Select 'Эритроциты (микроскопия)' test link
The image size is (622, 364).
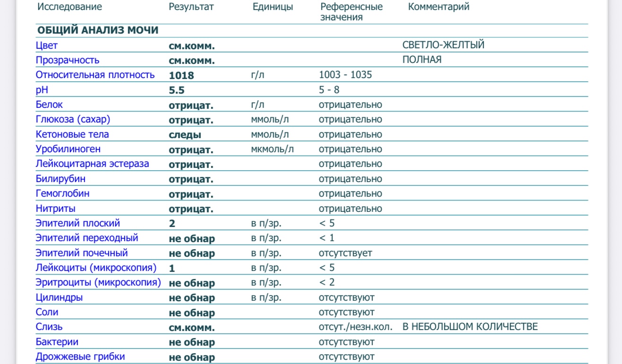[98, 282]
